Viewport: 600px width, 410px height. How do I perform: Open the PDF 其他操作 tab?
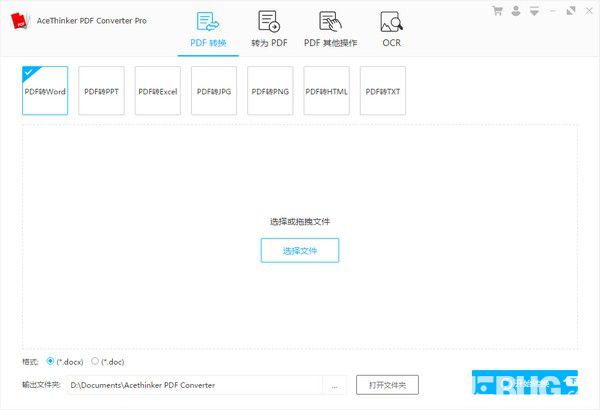[x=331, y=30]
